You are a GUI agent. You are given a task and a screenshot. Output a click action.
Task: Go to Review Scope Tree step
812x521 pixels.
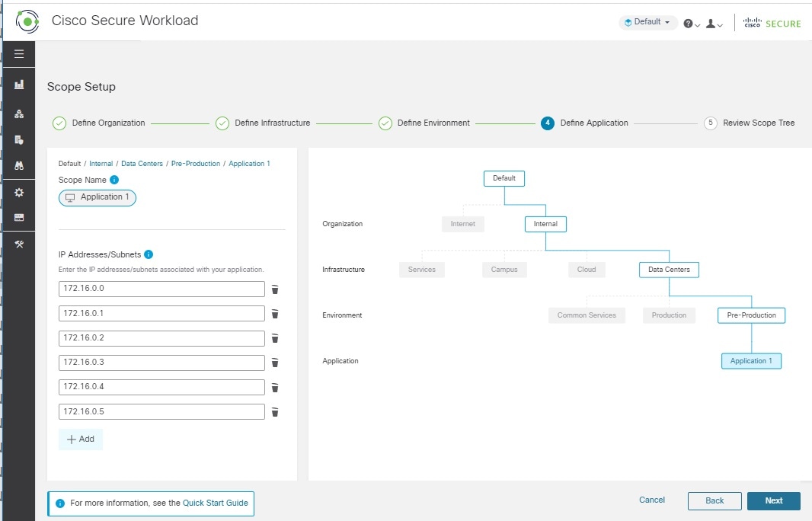tap(750, 123)
